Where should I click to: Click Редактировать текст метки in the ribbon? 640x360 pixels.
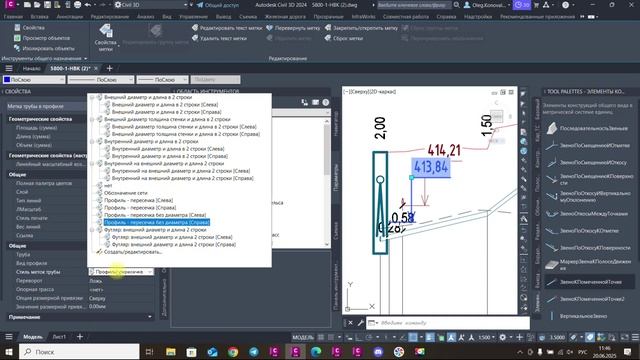tap(227, 28)
